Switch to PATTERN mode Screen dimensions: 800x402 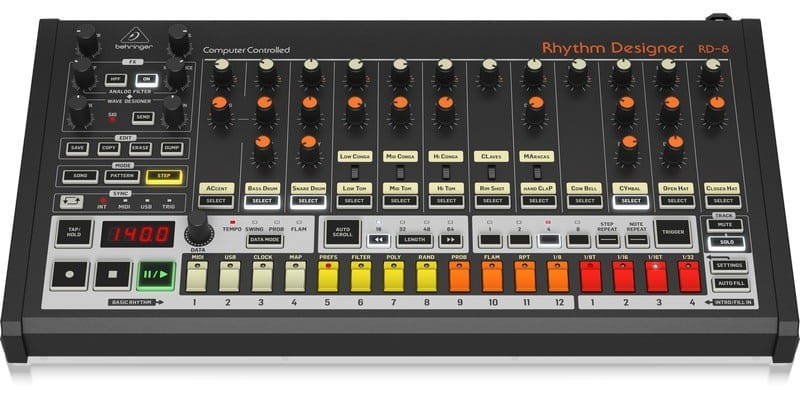pos(121,176)
